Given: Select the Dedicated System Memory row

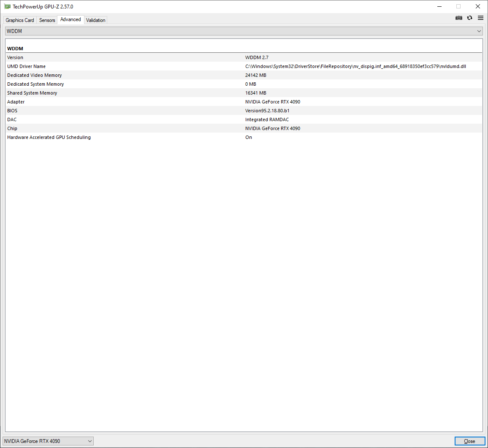Looking at the screenshot, I should coord(244,84).
